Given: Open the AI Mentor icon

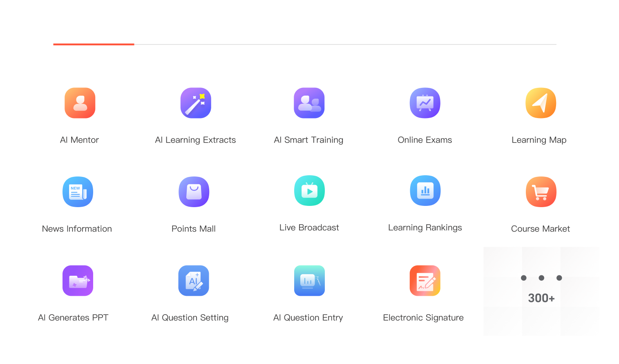Looking at the screenshot, I should pos(80,103).
